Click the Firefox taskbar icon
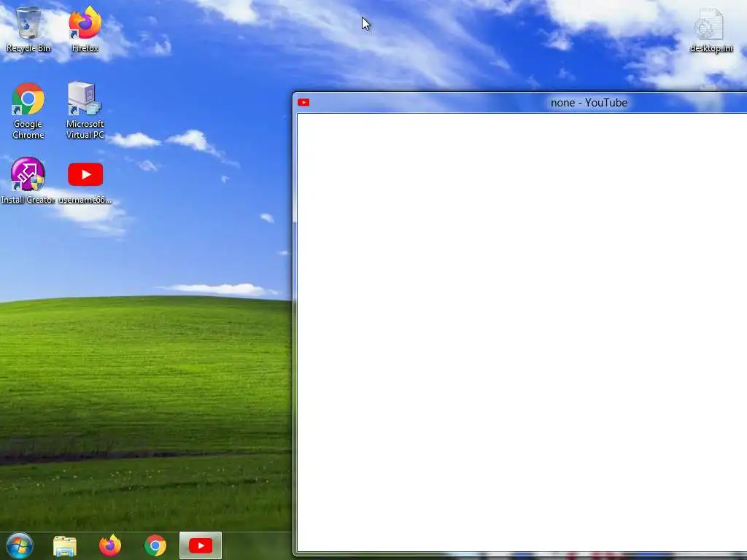747x560 pixels. [x=110, y=545]
